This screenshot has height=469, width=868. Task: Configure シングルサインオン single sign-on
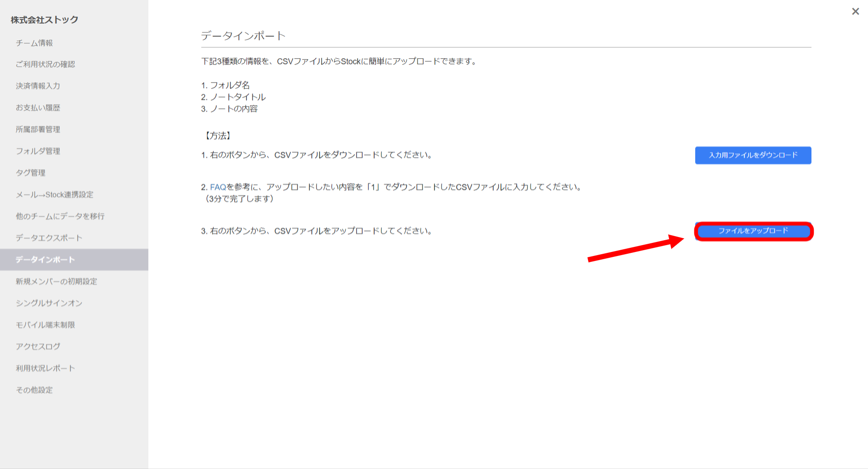pyautogui.click(x=48, y=303)
